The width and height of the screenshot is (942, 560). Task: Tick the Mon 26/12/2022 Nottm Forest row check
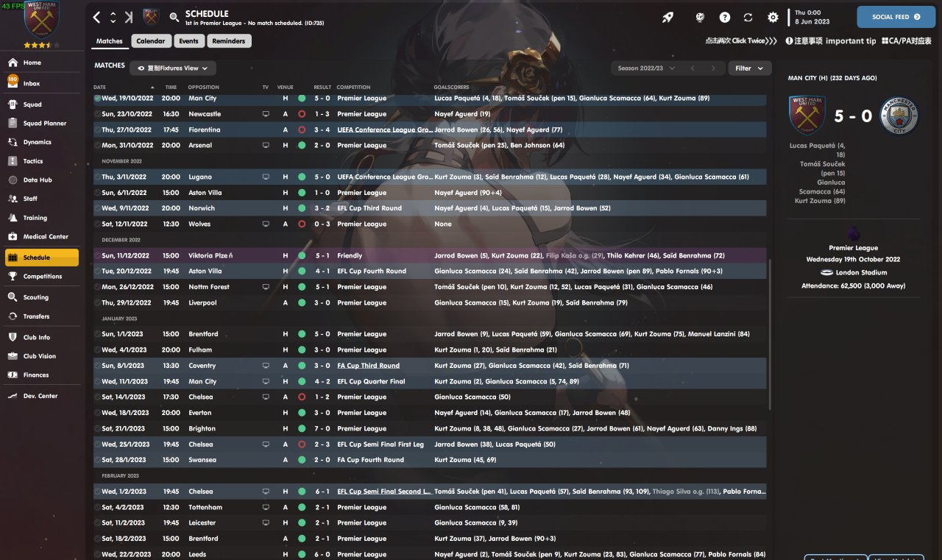click(x=97, y=287)
